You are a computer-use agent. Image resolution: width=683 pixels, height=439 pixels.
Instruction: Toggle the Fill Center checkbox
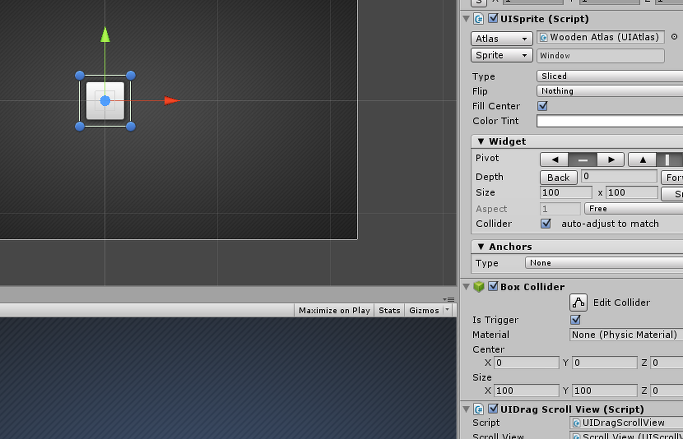[x=542, y=106]
